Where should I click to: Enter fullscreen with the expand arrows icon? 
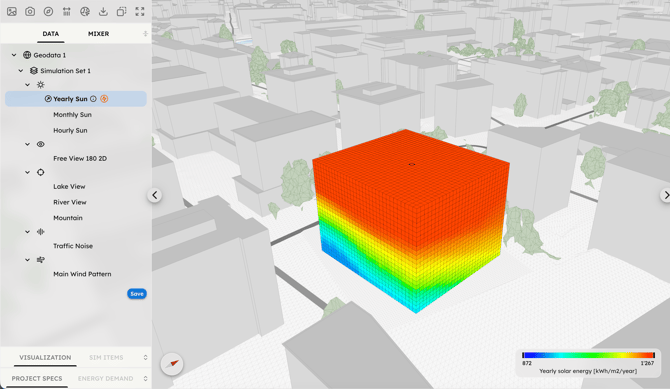pos(140,12)
